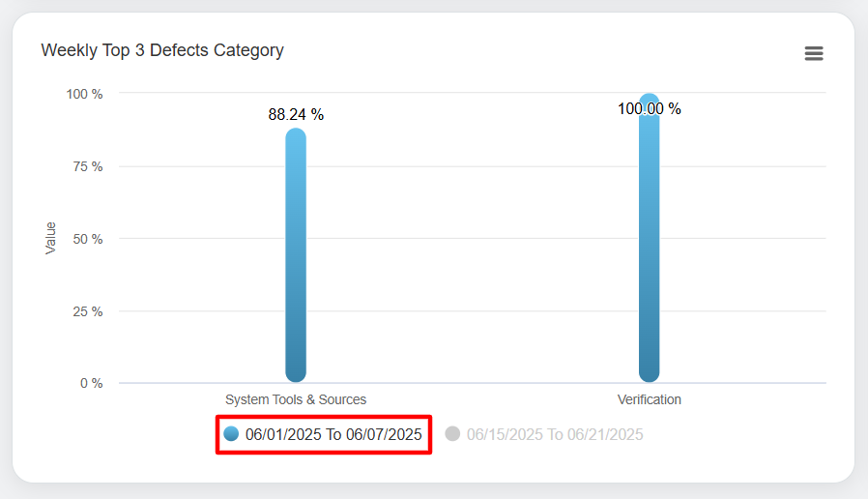Image resolution: width=868 pixels, height=499 pixels.
Task: Click the 50 % y-axis tick label
Action: pyautogui.click(x=87, y=239)
